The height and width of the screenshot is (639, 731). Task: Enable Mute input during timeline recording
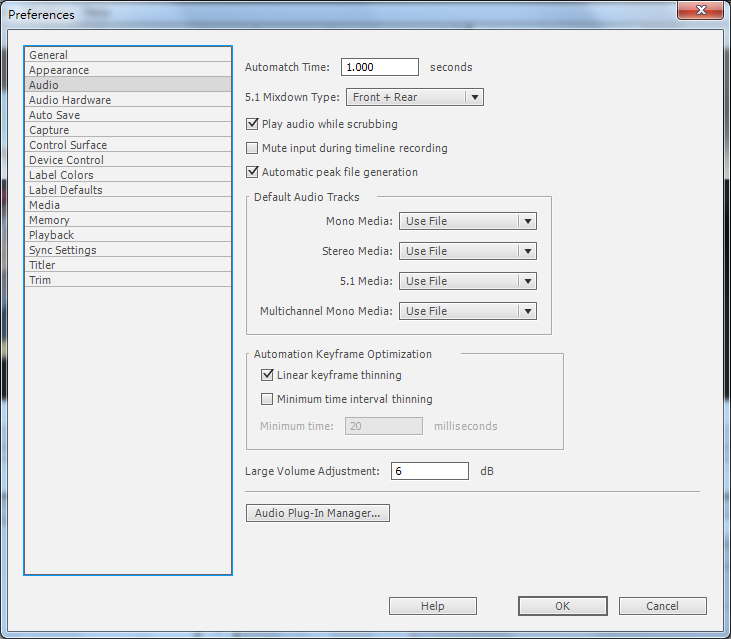[x=252, y=148]
